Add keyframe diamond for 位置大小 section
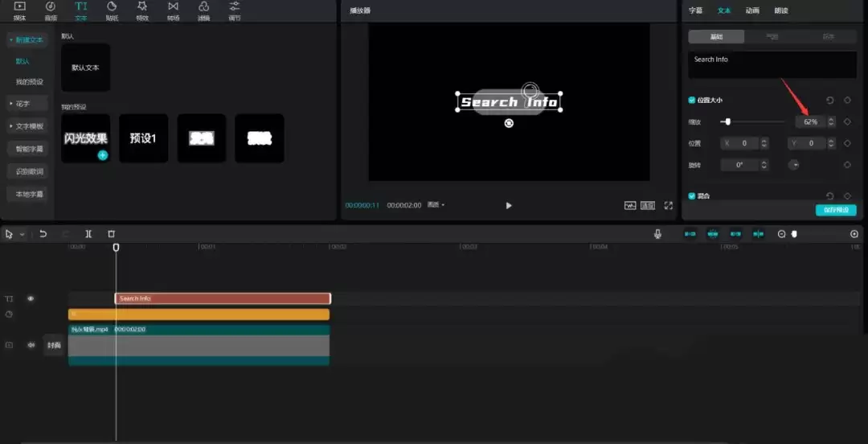Viewport: 868px width, 444px height. click(847, 101)
